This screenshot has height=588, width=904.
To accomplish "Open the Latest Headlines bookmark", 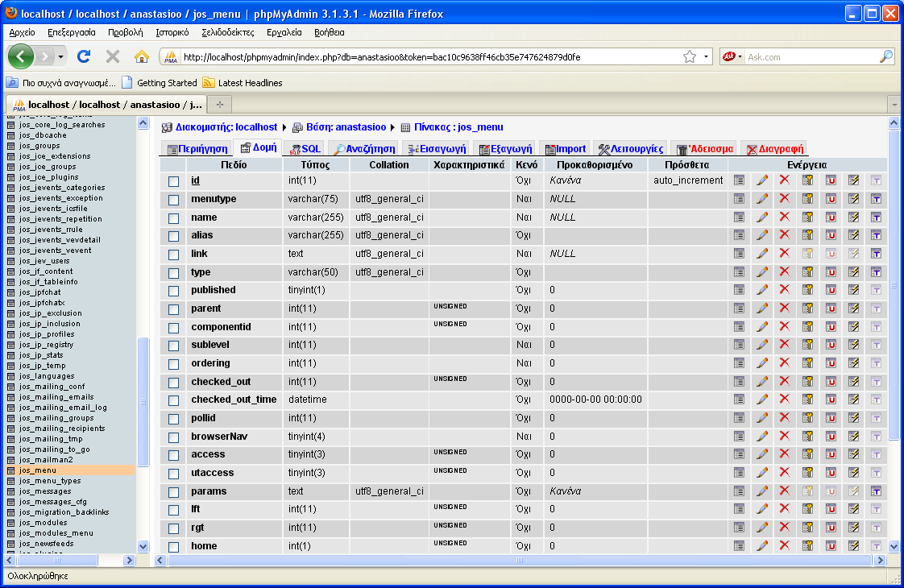I will coord(243,82).
